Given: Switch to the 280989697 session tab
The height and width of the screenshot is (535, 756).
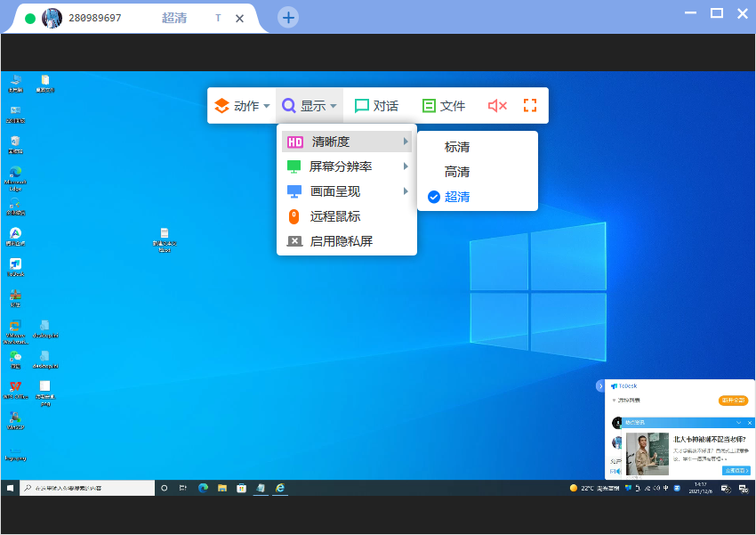Looking at the screenshot, I should [136, 19].
